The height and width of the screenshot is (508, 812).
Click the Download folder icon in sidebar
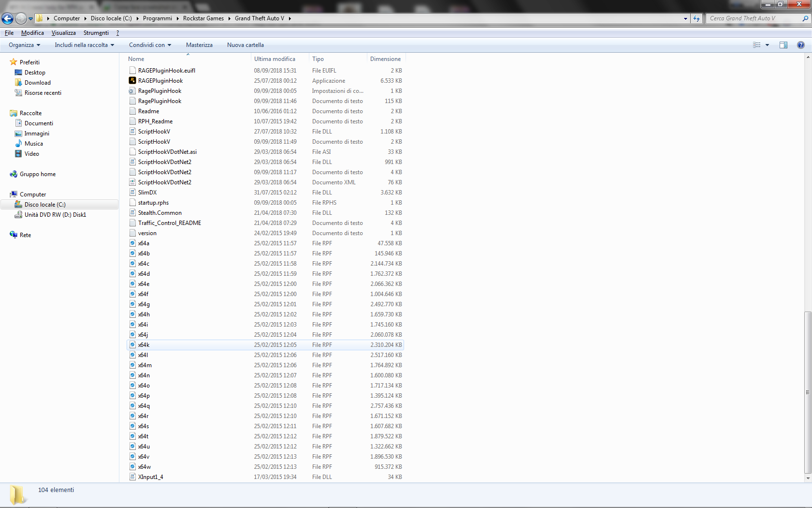[x=18, y=82]
